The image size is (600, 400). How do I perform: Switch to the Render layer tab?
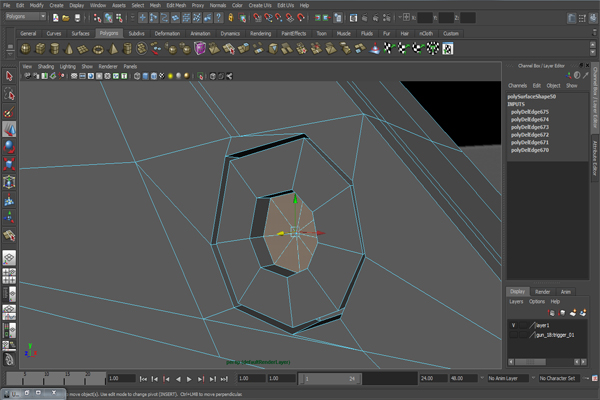pos(542,292)
